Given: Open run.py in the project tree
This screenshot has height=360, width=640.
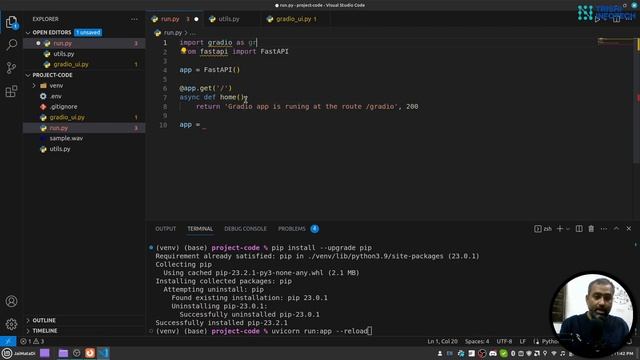Looking at the screenshot, I should click(59, 128).
